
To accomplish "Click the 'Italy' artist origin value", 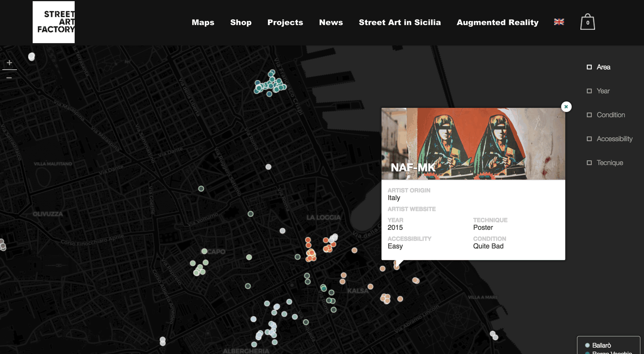I will point(394,198).
